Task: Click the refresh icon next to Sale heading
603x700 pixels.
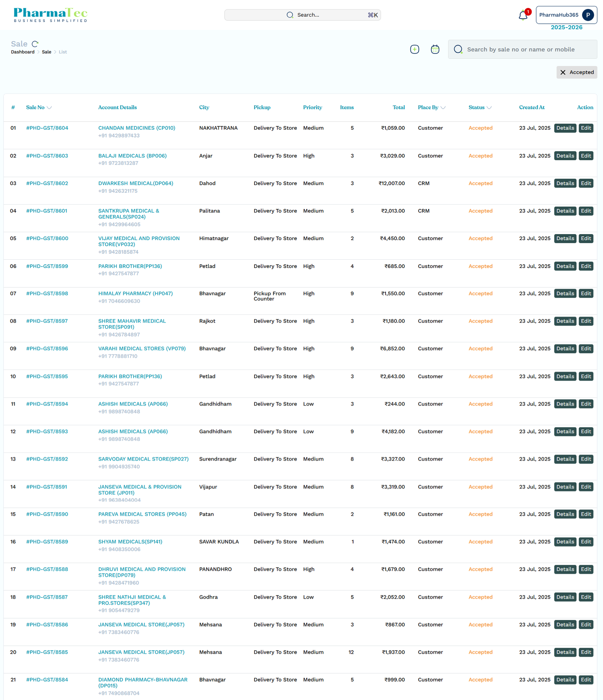Action: click(35, 43)
